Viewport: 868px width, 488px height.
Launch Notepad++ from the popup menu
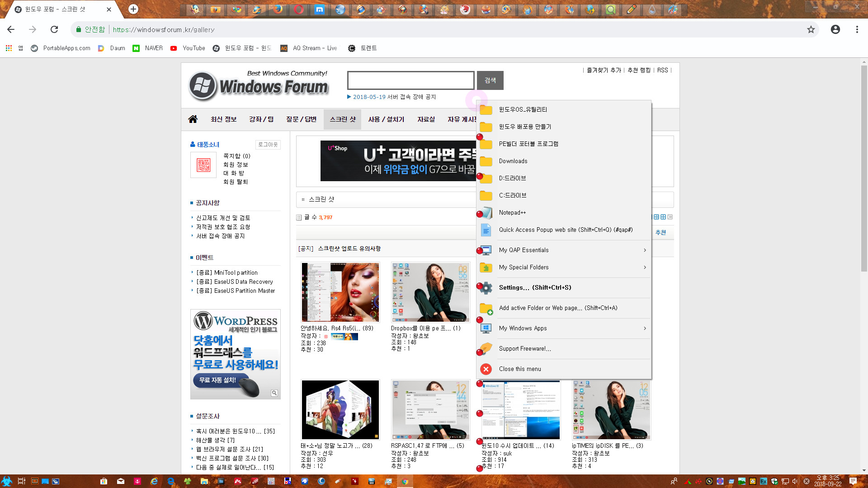564,212
